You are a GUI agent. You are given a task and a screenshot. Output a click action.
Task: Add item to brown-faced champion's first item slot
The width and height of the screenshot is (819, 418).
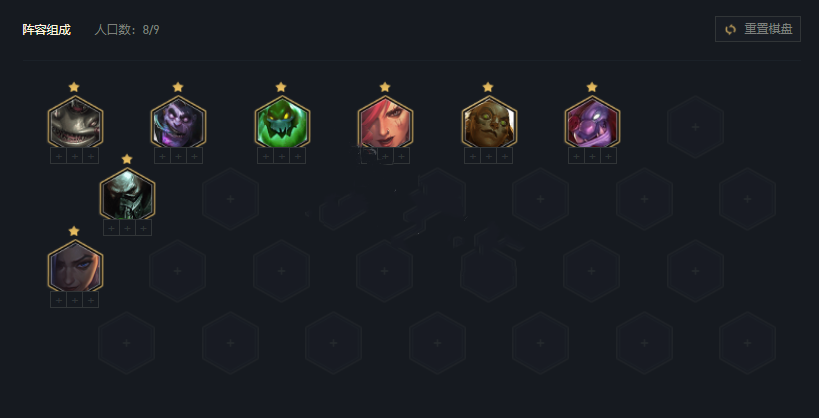click(x=473, y=156)
